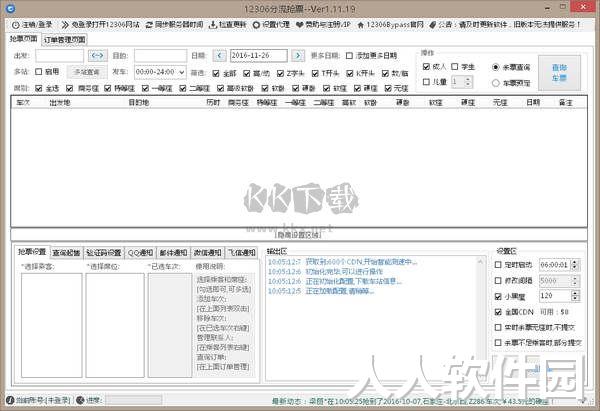
Task: Click the check for updates download icon
Action: 213,25
